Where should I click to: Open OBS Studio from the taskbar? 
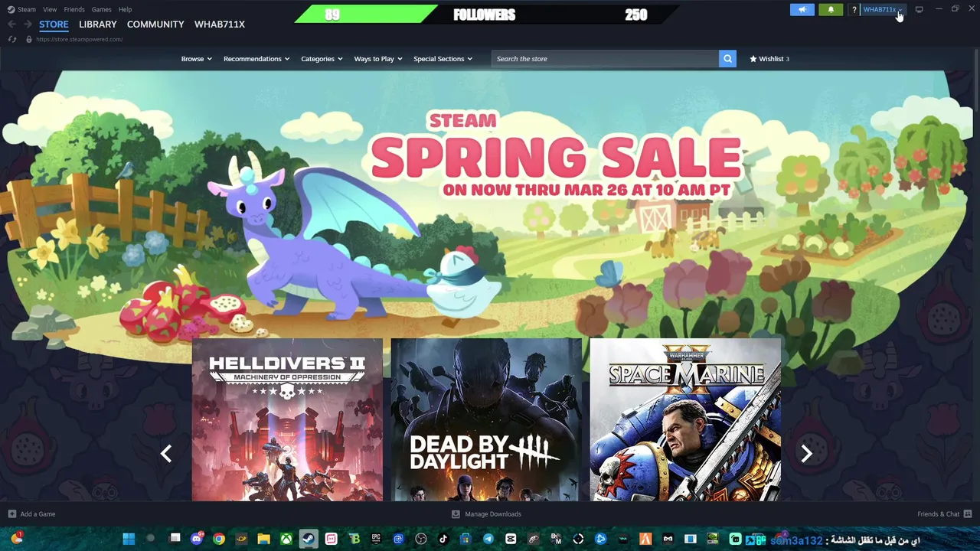point(420,539)
